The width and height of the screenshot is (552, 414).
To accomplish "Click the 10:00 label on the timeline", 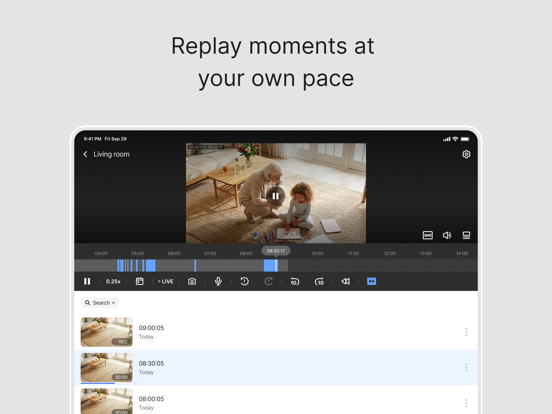I will 317,253.
